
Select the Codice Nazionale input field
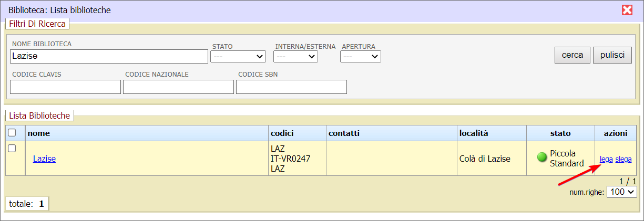(x=178, y=87)
